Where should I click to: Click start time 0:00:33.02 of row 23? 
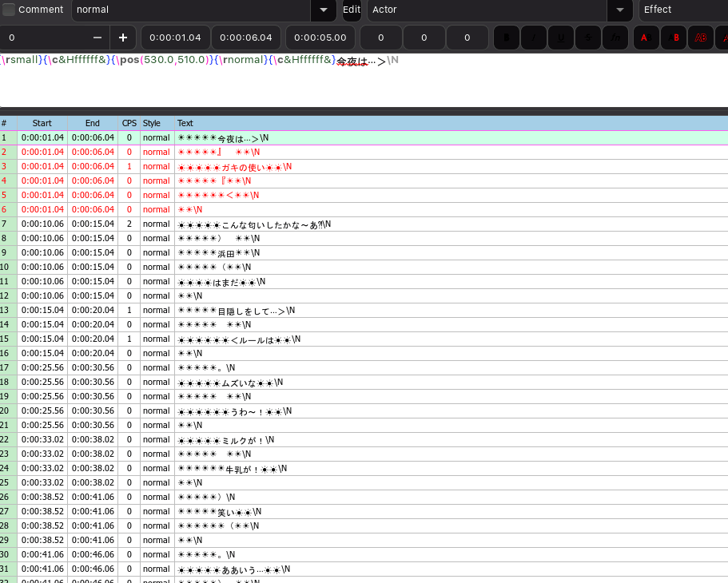click(42, 454)
